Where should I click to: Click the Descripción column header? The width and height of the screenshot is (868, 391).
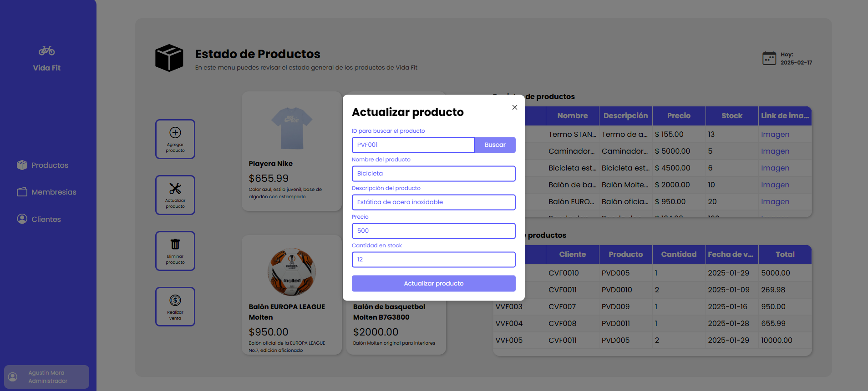click(626, 116)
